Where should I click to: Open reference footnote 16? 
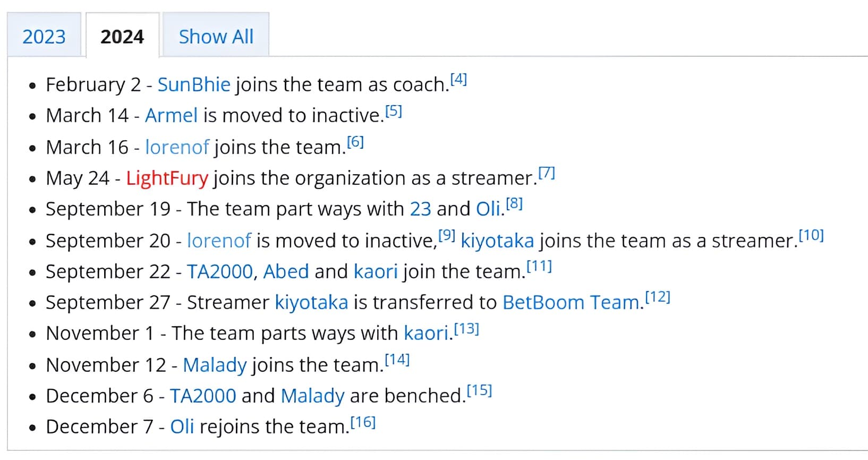pos(363,422)
